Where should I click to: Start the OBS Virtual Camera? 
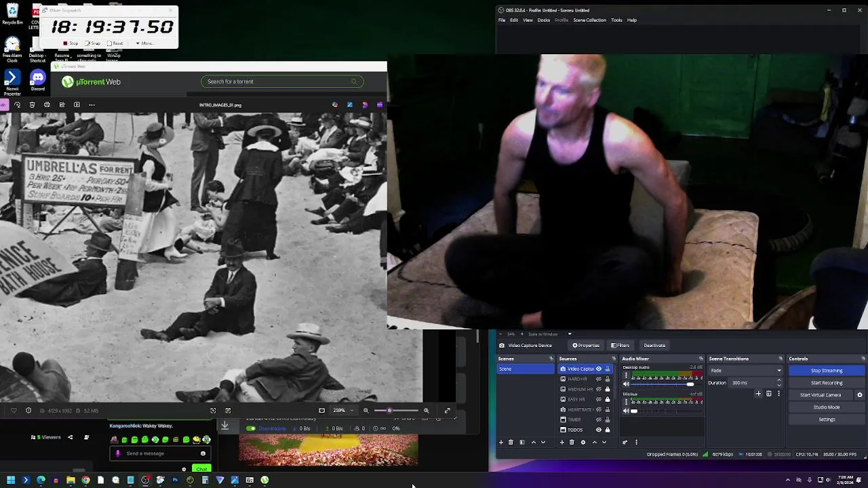(821, 395)
